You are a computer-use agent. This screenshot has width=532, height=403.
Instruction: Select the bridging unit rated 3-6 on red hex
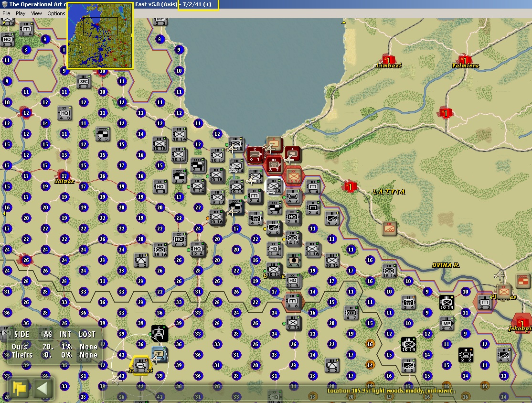pyautogui.click(x=293, y=301)
